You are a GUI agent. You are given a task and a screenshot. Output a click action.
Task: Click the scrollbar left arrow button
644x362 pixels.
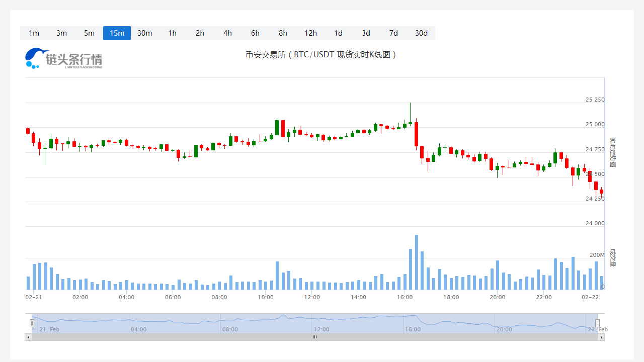pyautogui.click(x=28, y=337)
